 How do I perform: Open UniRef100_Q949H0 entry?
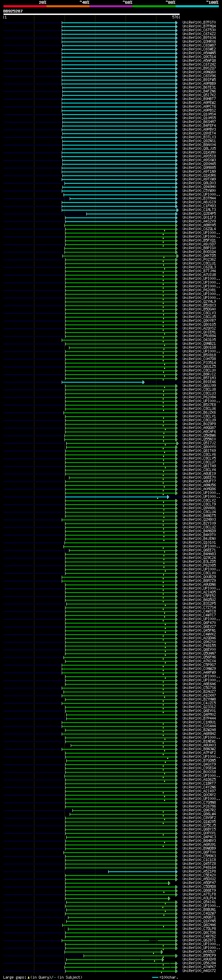tap(199, 187)
